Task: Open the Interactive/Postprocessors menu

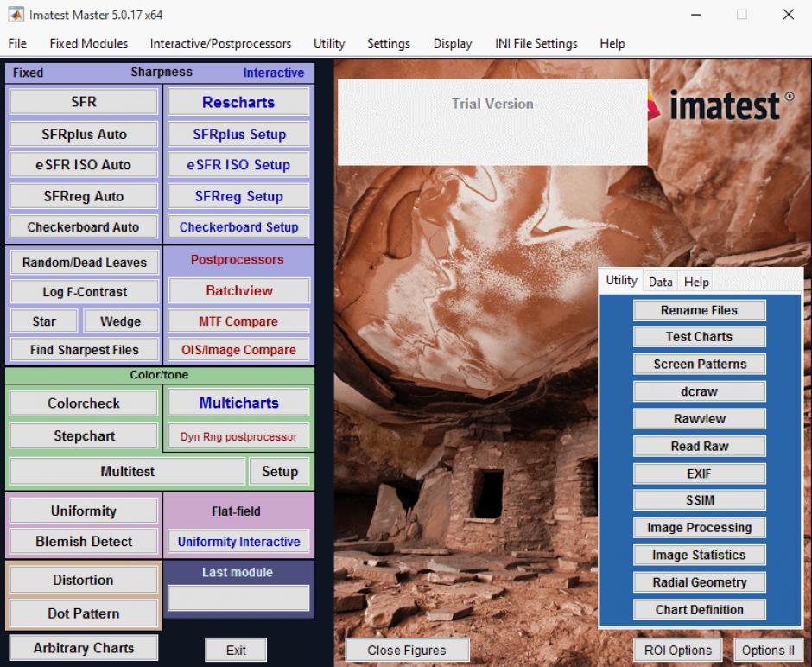Action: pyautogui.click(x=220, y=43)
